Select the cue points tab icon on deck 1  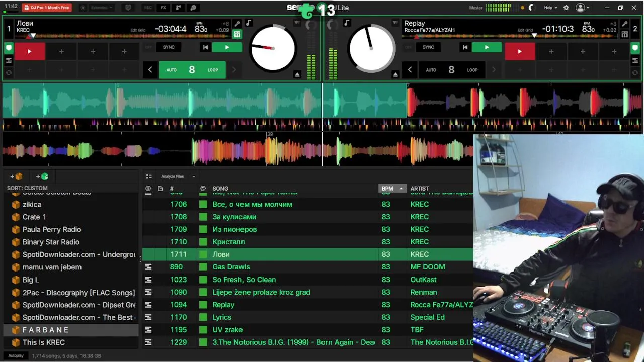pyautogui.click(x=9, y=48)
